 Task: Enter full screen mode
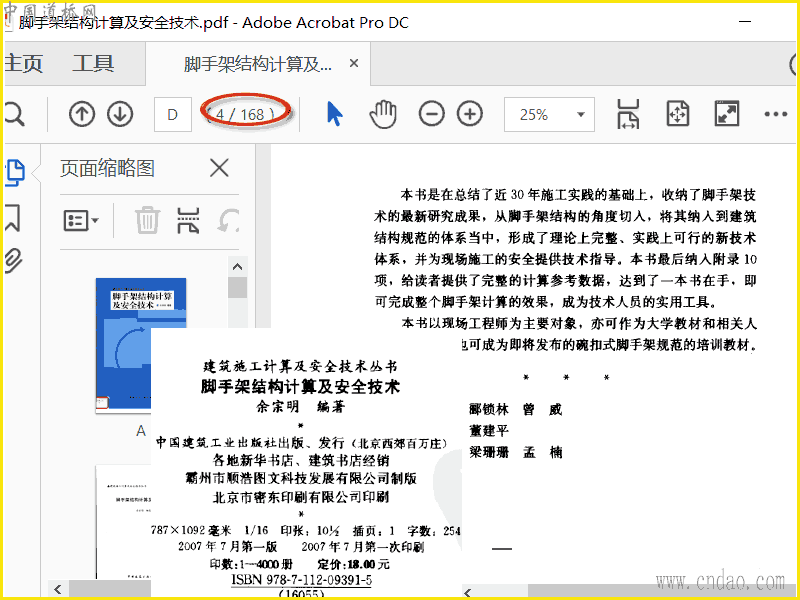pos(727,114)
